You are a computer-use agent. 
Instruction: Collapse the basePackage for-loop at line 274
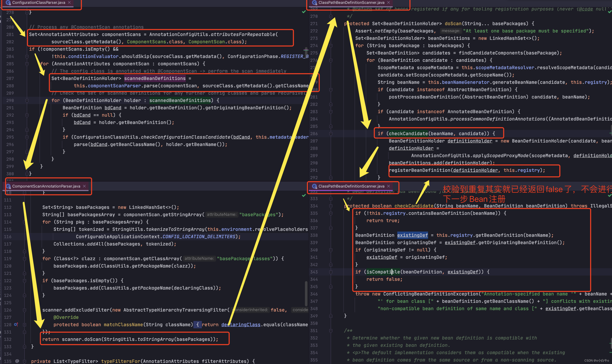[x=331, y=46]
